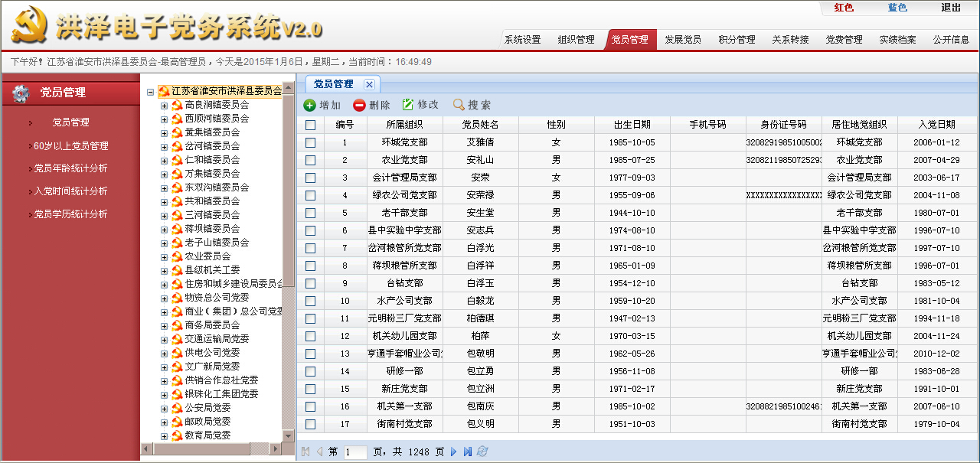The width and height of the screenshot is (980, 463).
Task: Click the 修改 (edit) pencil icon
Action: pos(408,105)
